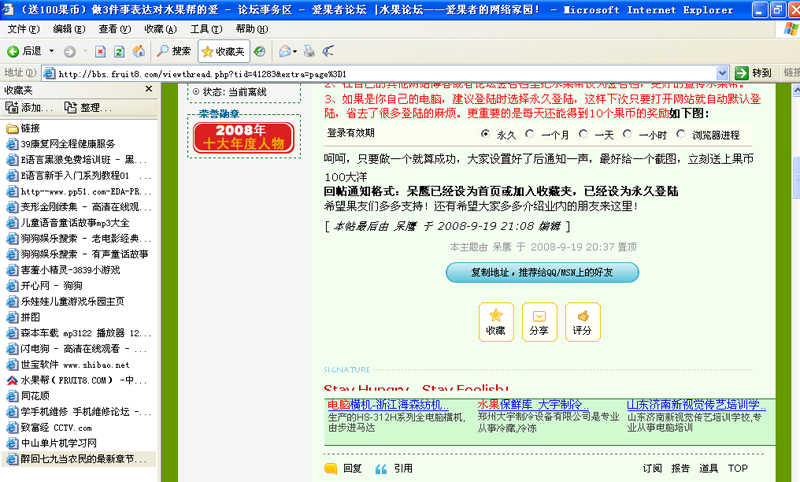
Task: Close the 收藏夹 side panel
Action: (148, 89)
